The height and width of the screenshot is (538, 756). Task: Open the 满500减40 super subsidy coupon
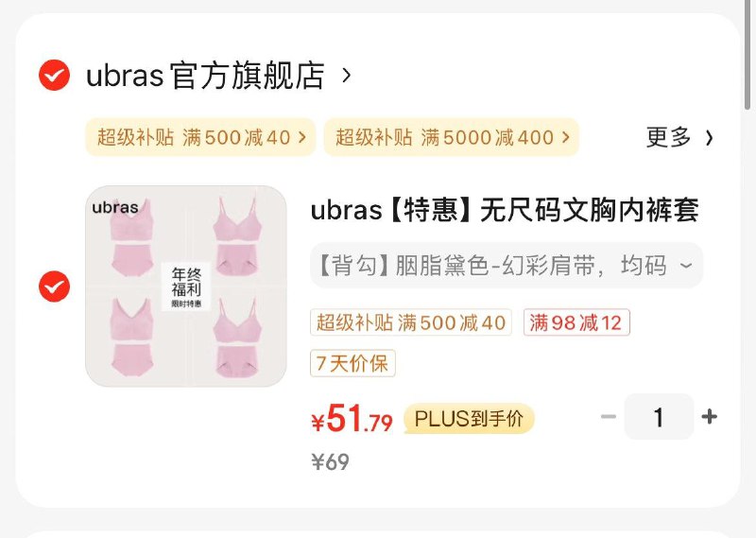click(200, 137)
